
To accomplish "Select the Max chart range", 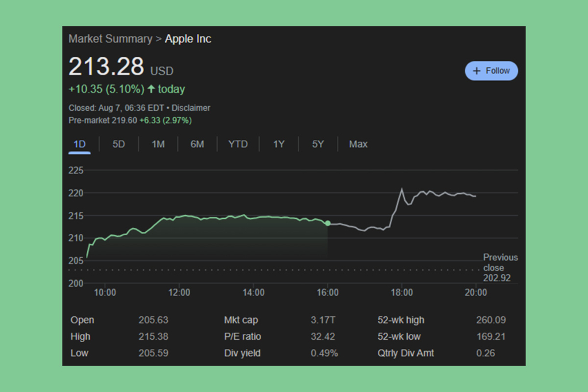I will pyautogui.click(x=358, y=144).
